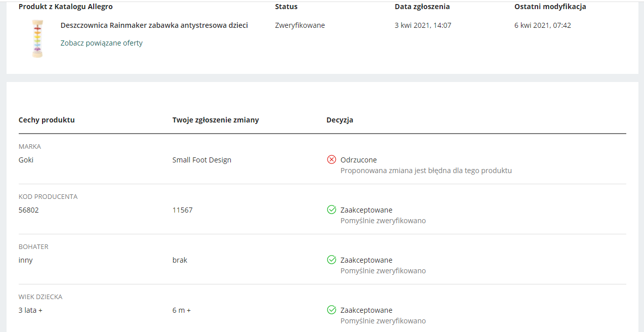The image size is (644, 332).
Task: Click the proposed age value '6 m +'
Action: (x=181, y=310)
